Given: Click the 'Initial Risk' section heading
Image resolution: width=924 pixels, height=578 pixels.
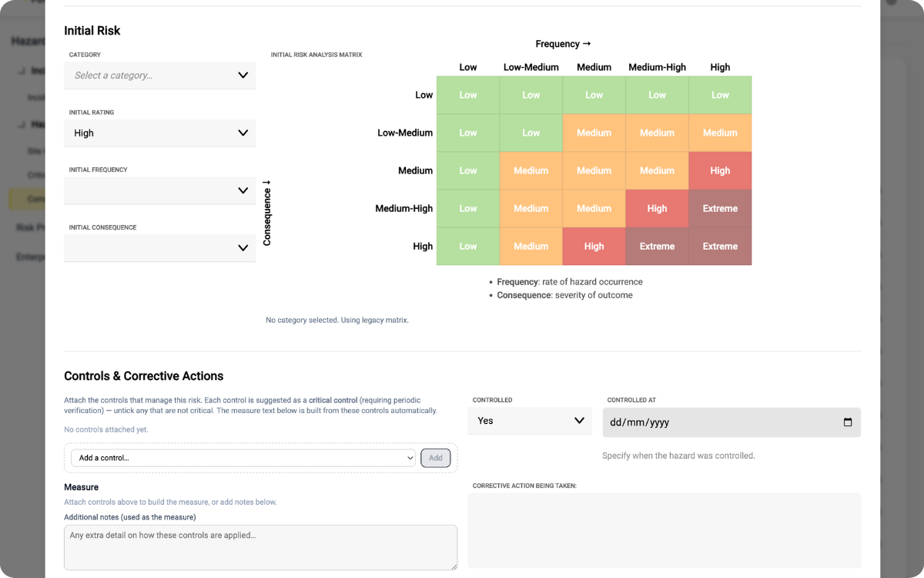Looking at the screenshot, I should tap(92, 31).
